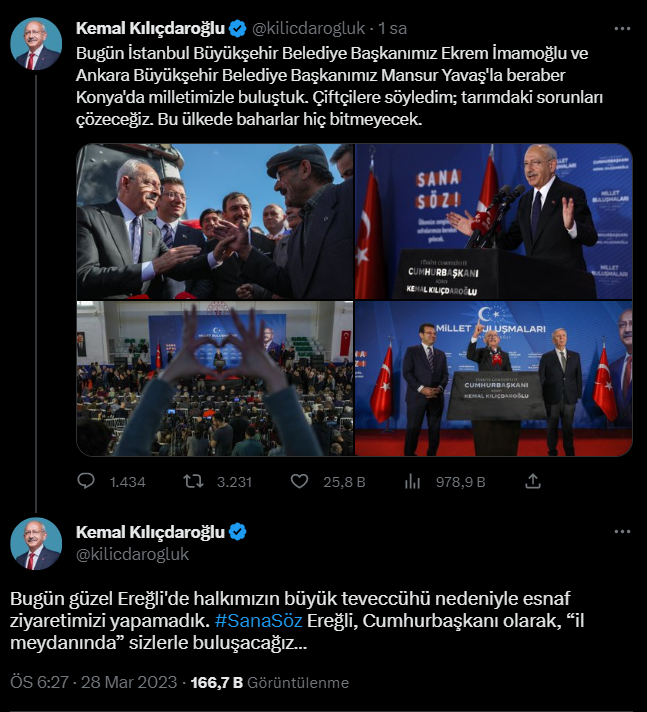The height and width of the screenshot is (712, 647).
Task: Click the share icon under the first tweet
Action: [533, 481]
